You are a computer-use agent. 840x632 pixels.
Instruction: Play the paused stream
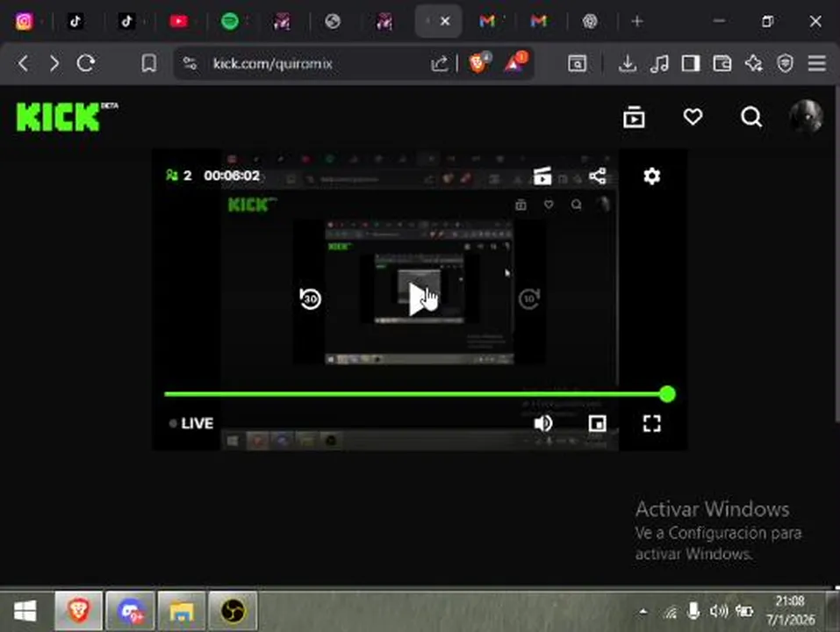(420, 298)
